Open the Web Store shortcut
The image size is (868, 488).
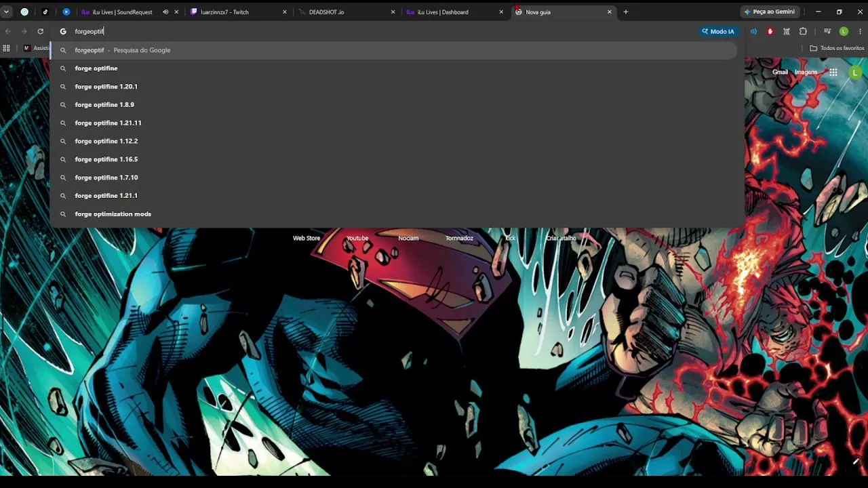click(x=307, y=238)
